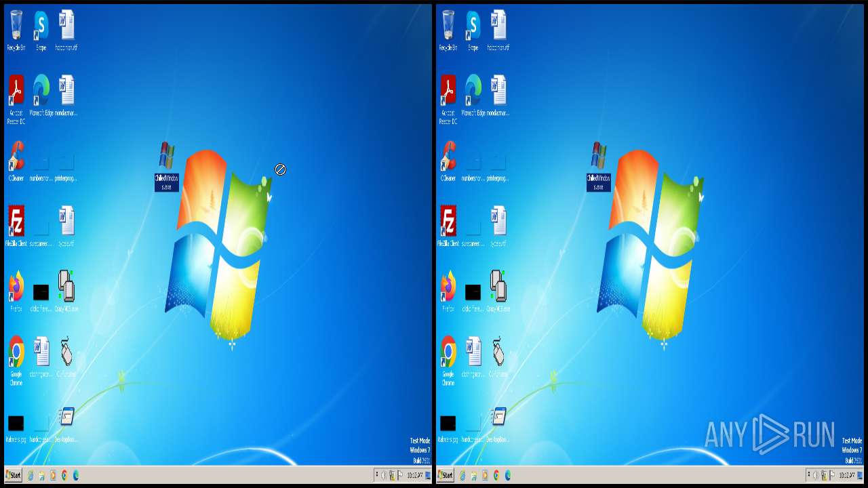Launch FileZilla Client on the left screen
Image resolution: width=868 pixels, height=488 pixels.
click(16, 226)
